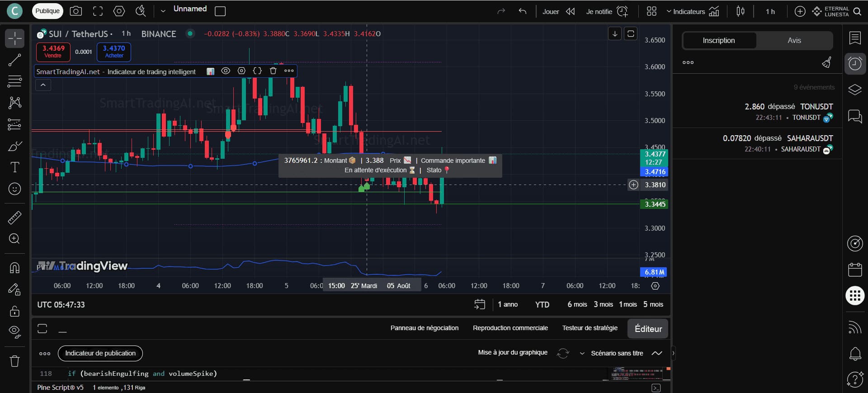Toggle SmartTradingAI indicator visibility eye

(x=226, y=71)
